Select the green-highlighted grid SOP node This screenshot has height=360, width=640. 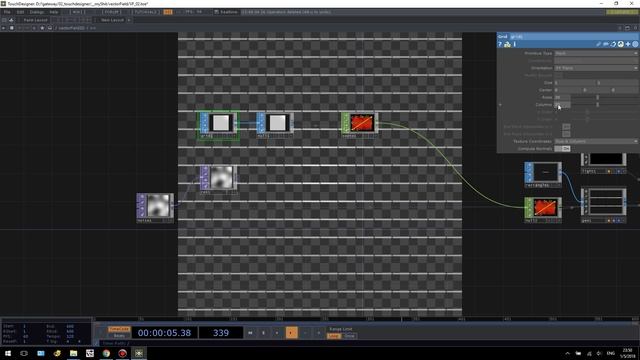(218, 125)
